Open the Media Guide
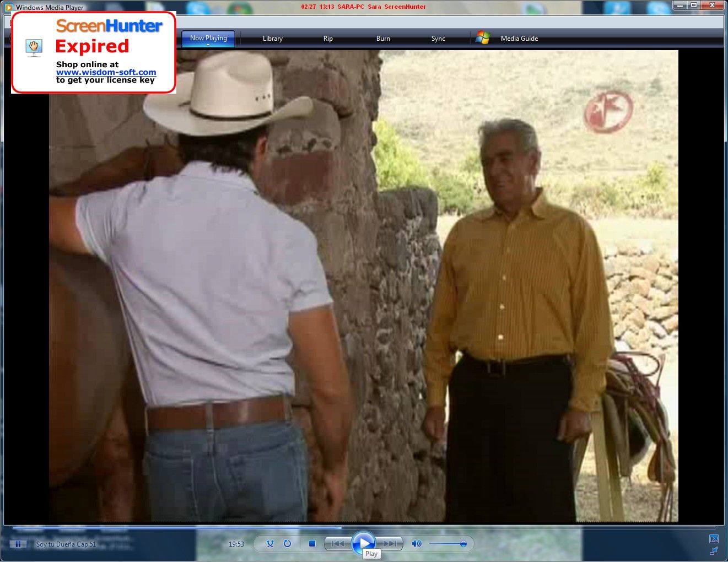The width and height of the screenshot is (728, 562). pos(519,39)
